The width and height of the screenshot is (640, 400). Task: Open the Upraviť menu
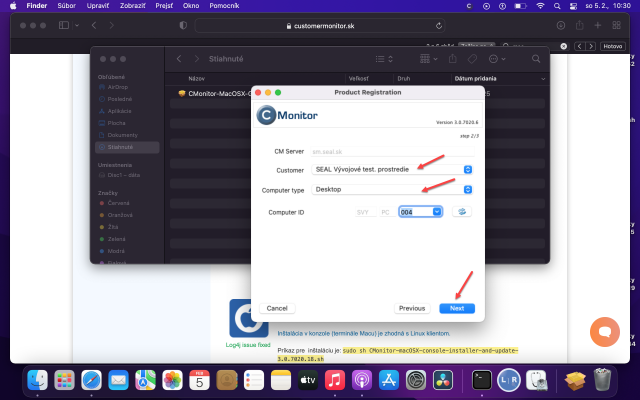tap(98, 6)
